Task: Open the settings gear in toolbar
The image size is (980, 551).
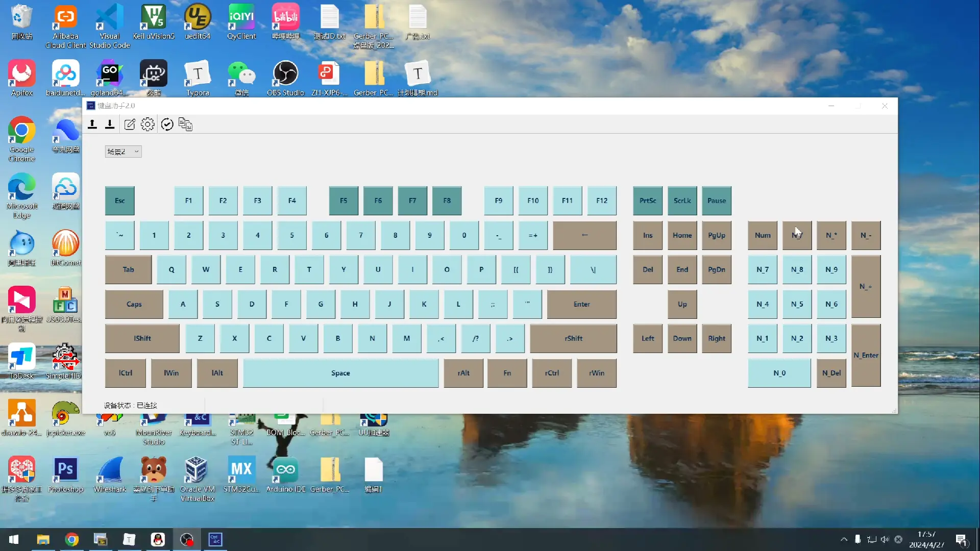Action: click(x=148, y=124)
